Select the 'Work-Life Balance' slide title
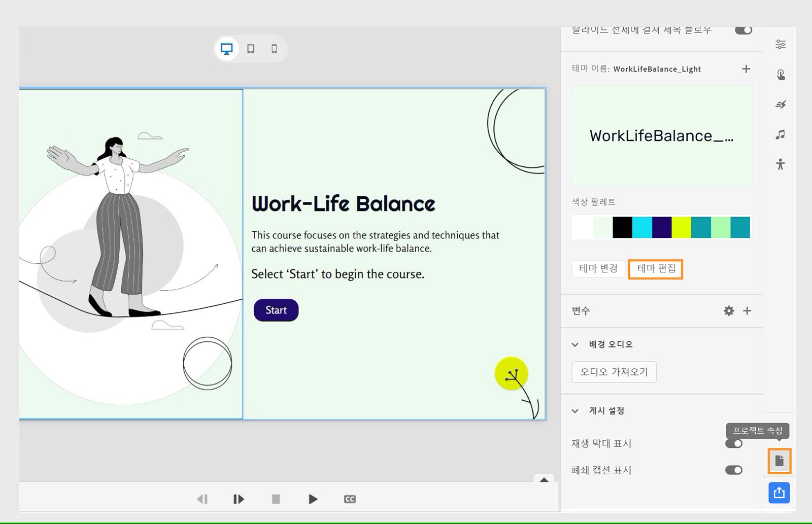Image resolution: width=812 pixels, height=524 pixels. click(x=344, y=204)
